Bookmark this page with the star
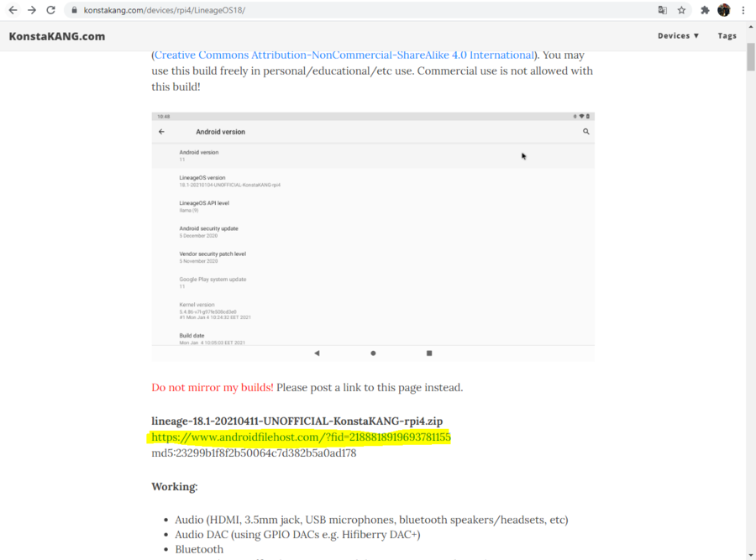This screenshot has height=560, width=756. pyautogui.click(x=681, y=10)
